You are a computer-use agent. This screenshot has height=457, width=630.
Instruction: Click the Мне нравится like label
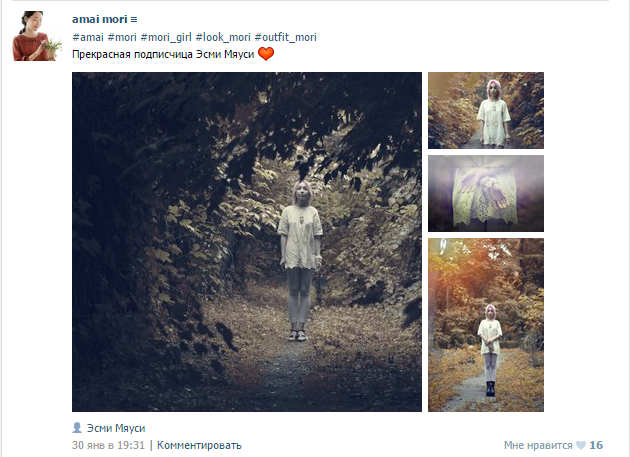tap(538, 445)
